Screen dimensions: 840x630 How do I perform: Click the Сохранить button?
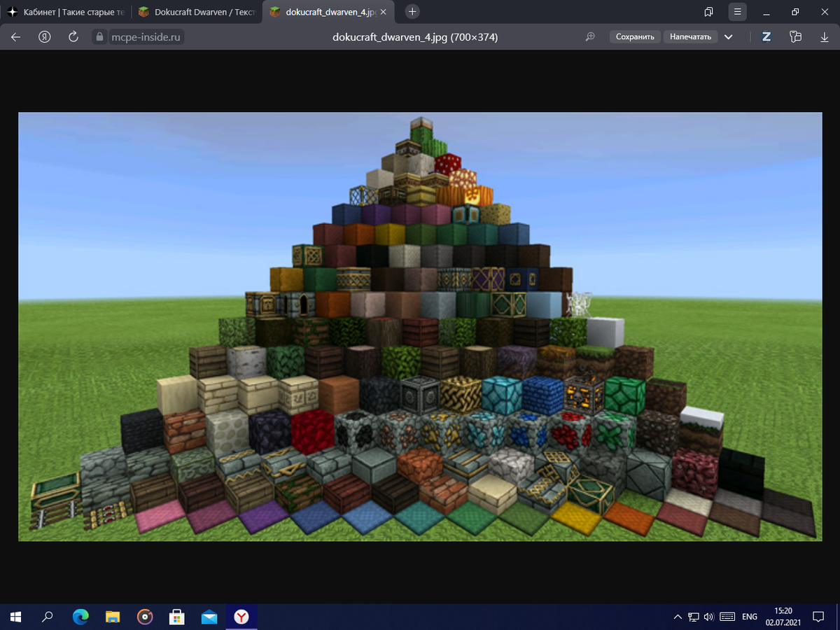(635, 37)
